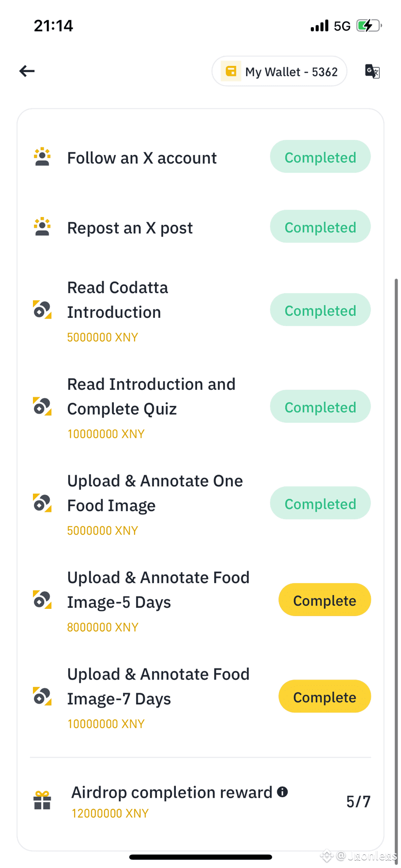
Task: Tap the wallet icon in header
Action: (x=231, y=71)
